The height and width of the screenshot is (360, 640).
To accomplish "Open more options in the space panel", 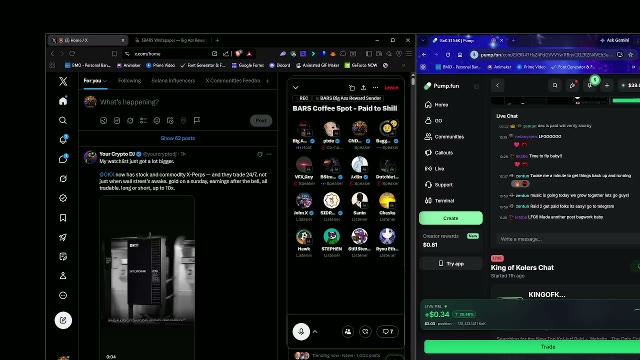I will [x=376, y=87].
